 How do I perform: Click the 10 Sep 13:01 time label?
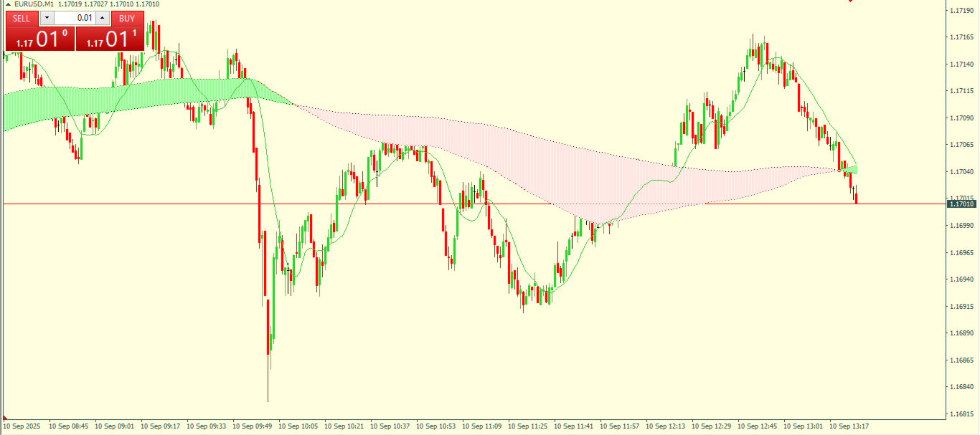804,426
